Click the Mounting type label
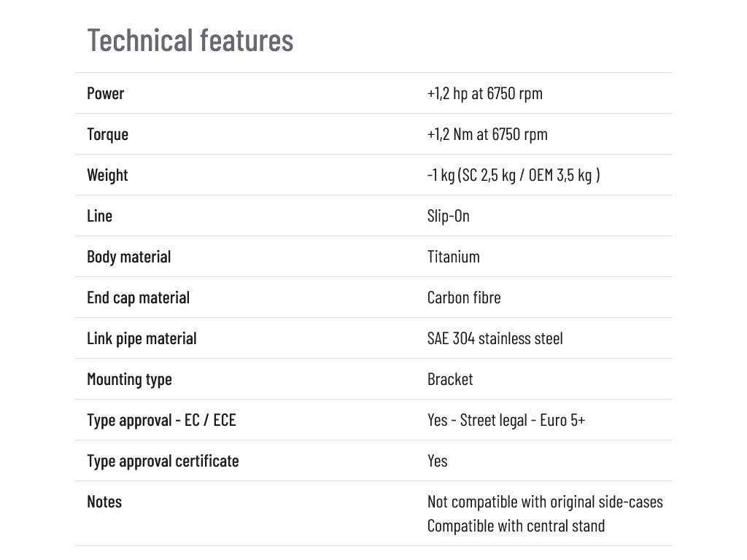Image resolution: width=747 pixels, height=560 pixels. tap(130, 379)
